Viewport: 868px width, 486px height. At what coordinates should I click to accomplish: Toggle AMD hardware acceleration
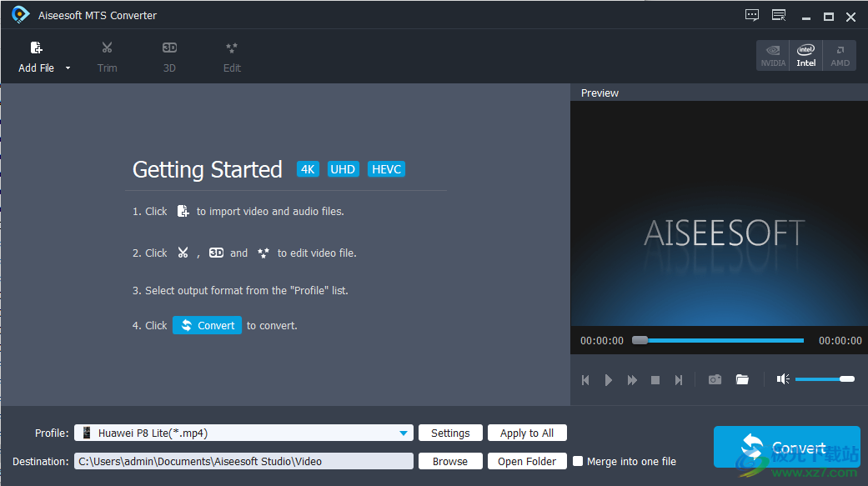click(x=840, y=55)
